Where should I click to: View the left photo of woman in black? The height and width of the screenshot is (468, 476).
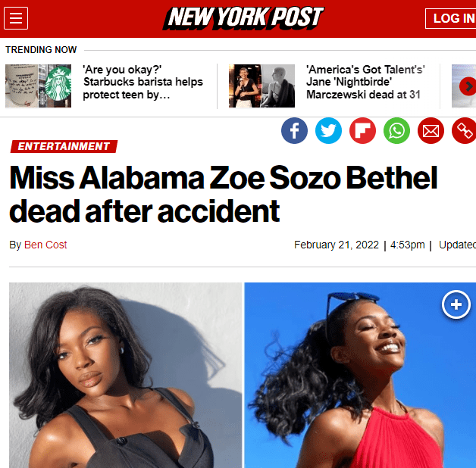coord(125,375)
